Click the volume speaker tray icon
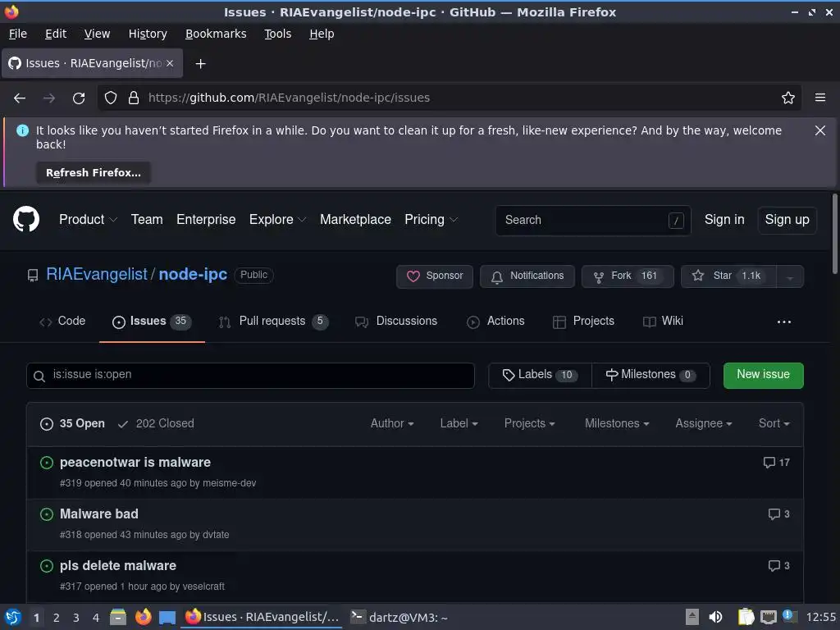 click(x=715, y=617)
